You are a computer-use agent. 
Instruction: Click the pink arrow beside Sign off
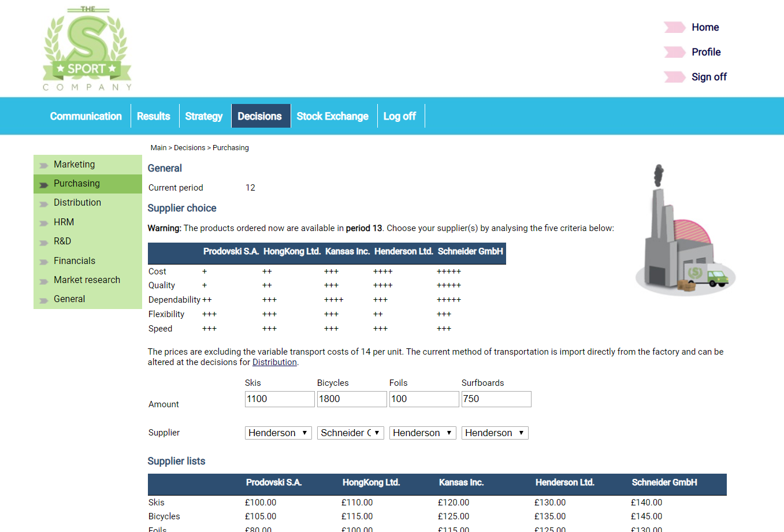click(x=674, y=77)
